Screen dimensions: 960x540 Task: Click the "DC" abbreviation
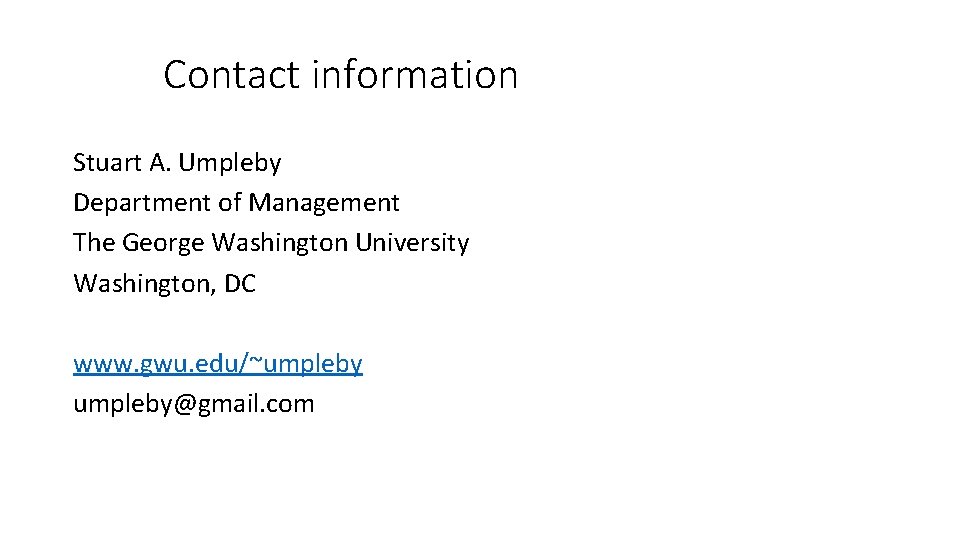240,283
